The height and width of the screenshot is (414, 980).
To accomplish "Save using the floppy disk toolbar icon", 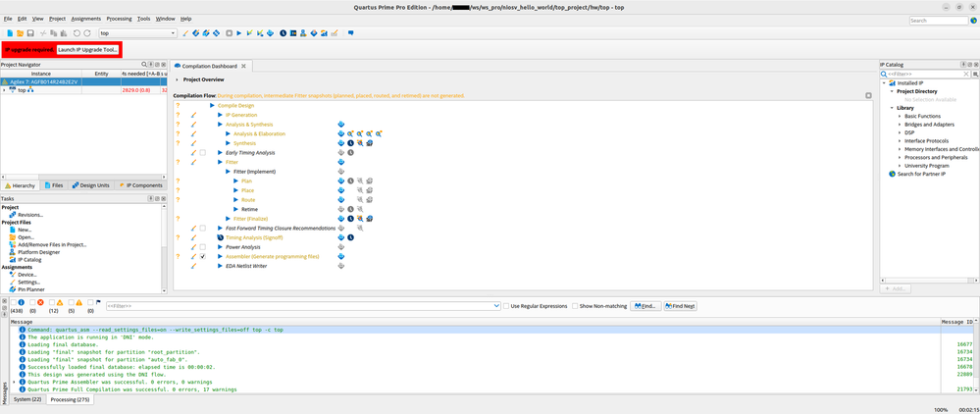I will [29, 33].
